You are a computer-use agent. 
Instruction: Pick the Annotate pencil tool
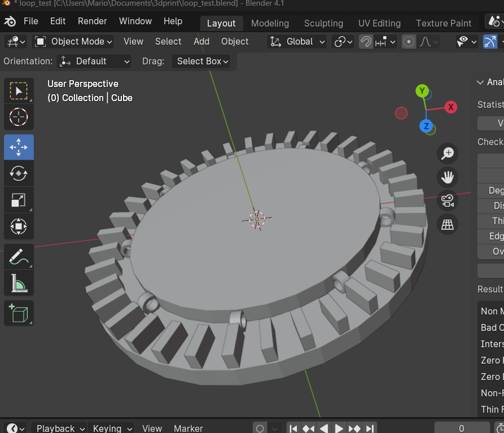tap(19, 257)
